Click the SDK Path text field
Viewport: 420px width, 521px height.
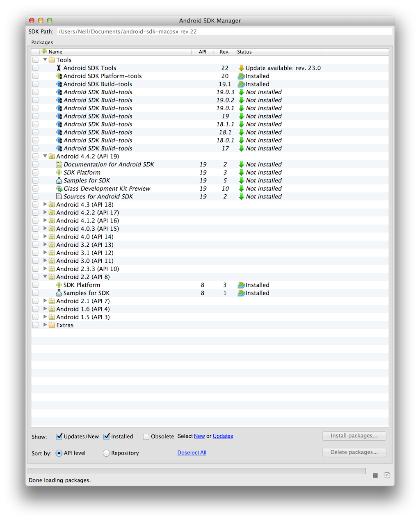pos(224,32)
